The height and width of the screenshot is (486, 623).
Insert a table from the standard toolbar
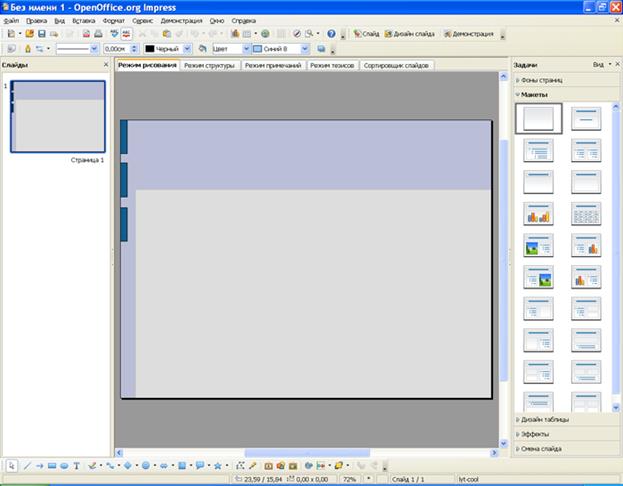[x=247, y=34]
